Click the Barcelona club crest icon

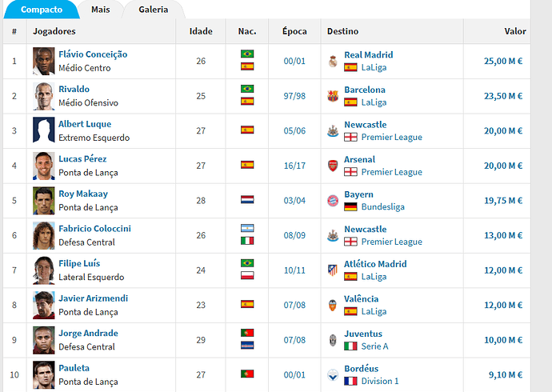coord(333,96)
